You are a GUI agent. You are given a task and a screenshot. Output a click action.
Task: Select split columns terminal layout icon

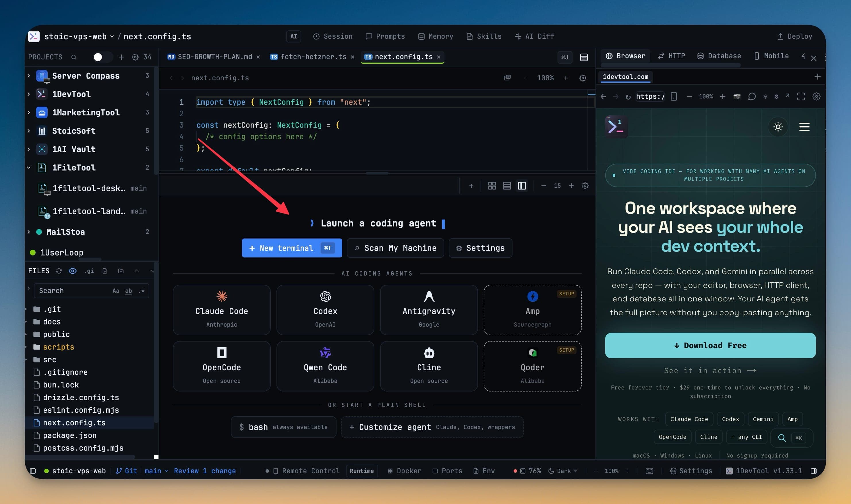click(522, 186)
